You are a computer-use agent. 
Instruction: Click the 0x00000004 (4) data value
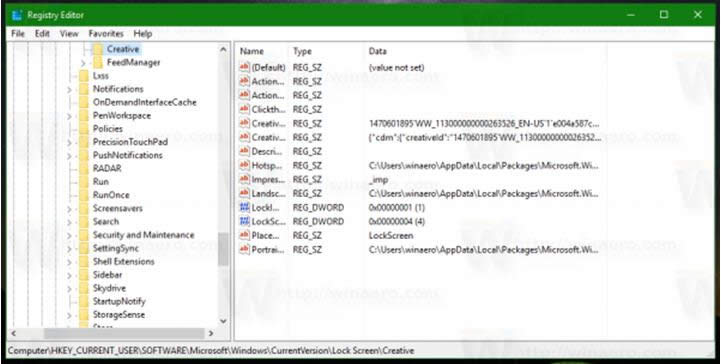[397, 222]
